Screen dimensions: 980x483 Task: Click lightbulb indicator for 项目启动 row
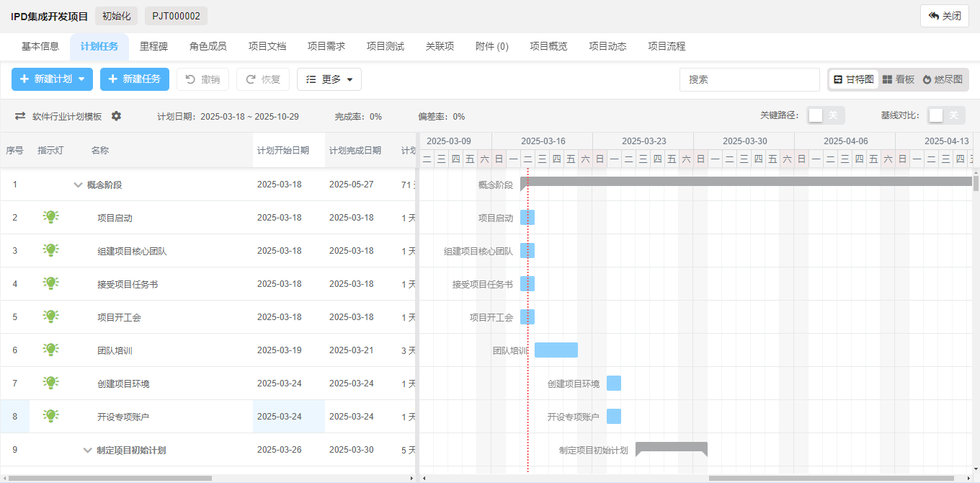(x=50, y=217)
